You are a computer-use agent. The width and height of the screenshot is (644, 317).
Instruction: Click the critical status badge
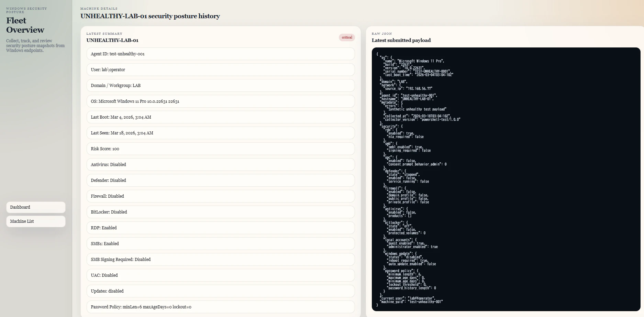pyautogui.click(x=347, y=37)
